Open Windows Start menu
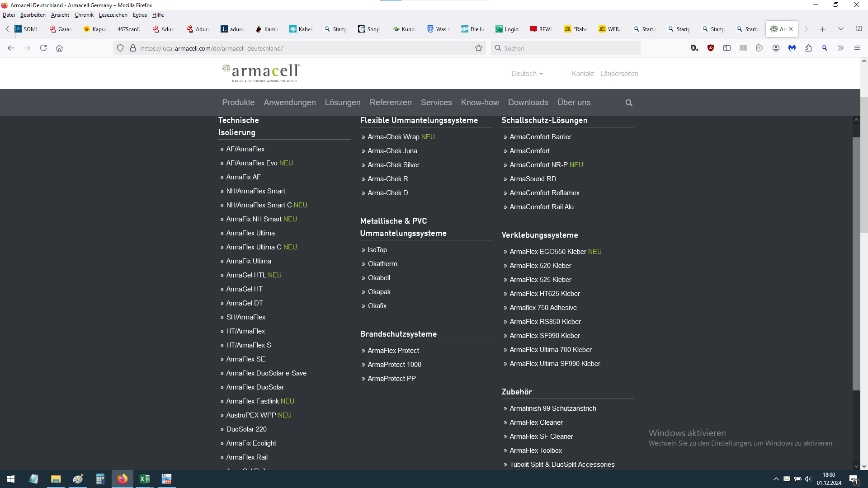Screen dimensions: 868x488 click(x=11, y=479)
